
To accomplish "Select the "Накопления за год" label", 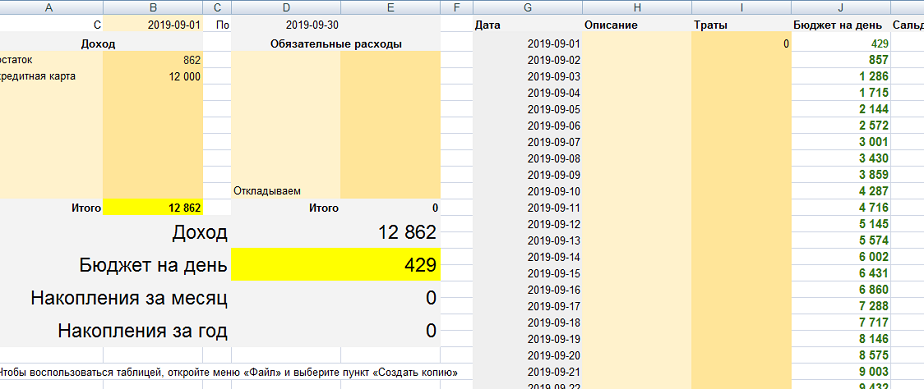I will (143, 331).
